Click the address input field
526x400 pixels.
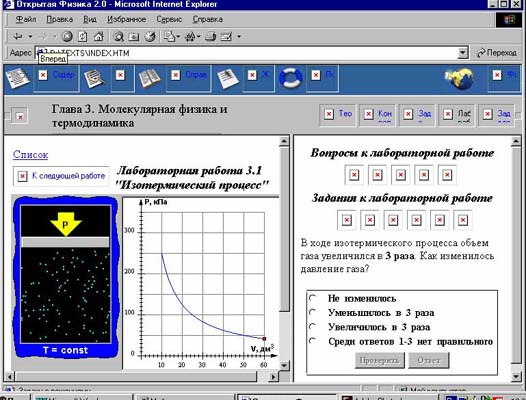click(247, 53)
